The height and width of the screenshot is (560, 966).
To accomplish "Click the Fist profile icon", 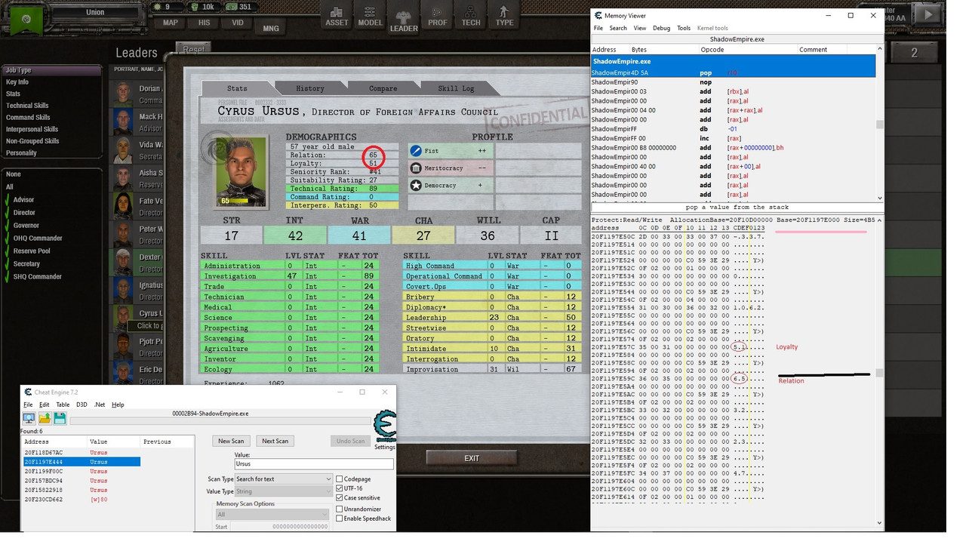I will pyautogui.click(x=415, y=151).
